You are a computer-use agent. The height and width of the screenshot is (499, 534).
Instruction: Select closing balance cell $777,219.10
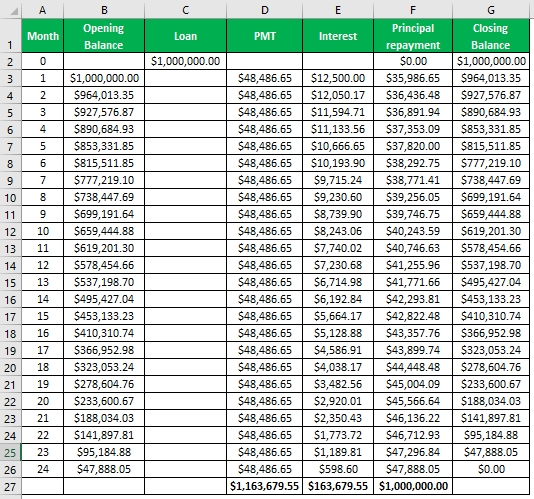(x=491, y=163)
